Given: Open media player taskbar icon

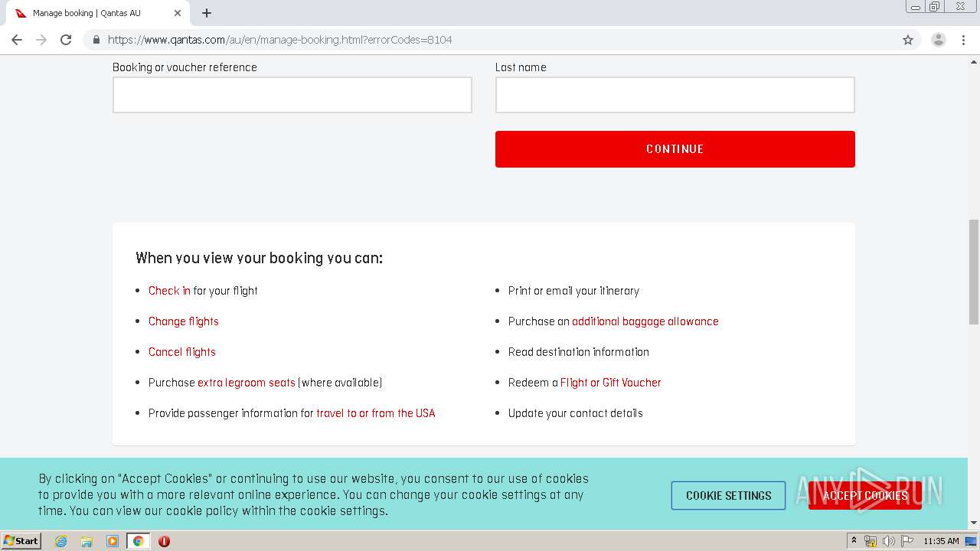Looking at the screenshot, I should coord(113,541).
